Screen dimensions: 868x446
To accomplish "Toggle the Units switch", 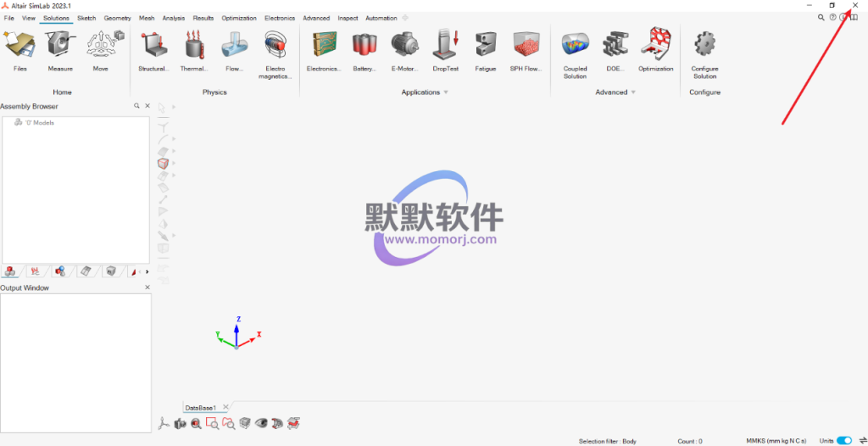I will coord(843,441).
